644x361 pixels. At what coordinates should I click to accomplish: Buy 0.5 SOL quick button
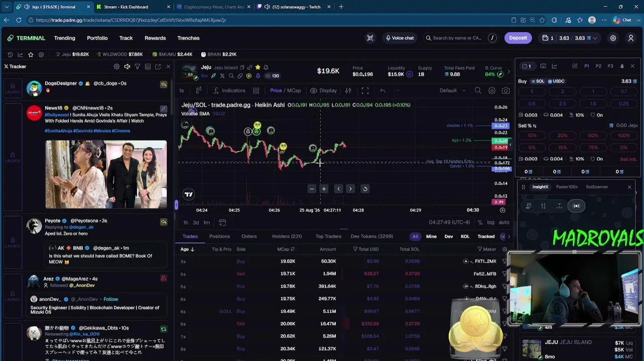coord(532,104)
